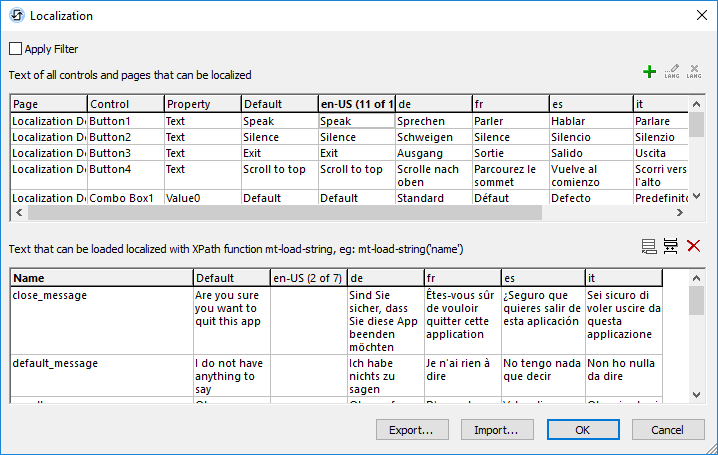The width and height of the screenshot is (718, 455).
Task: Click the Localization dialog title icon
Action: point(16,16)
